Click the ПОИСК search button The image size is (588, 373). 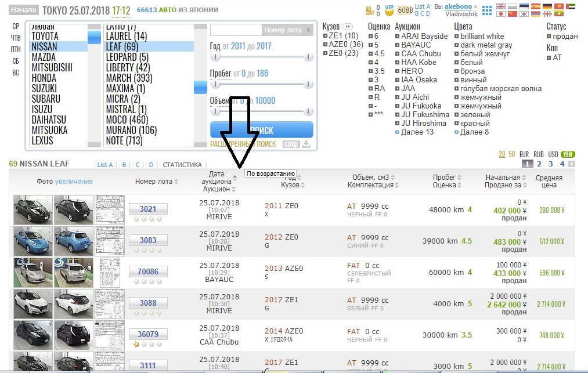tap(262, 130)
